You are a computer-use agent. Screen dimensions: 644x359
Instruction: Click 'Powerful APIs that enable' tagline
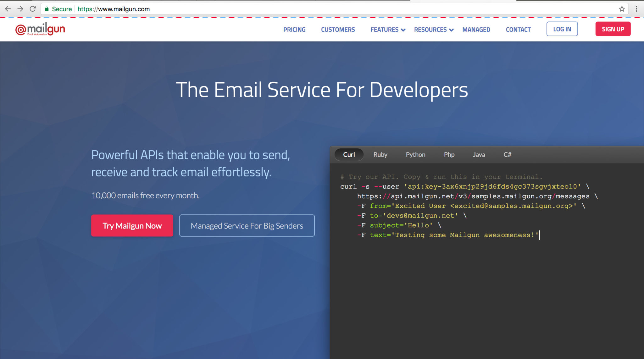click(191, 163)
